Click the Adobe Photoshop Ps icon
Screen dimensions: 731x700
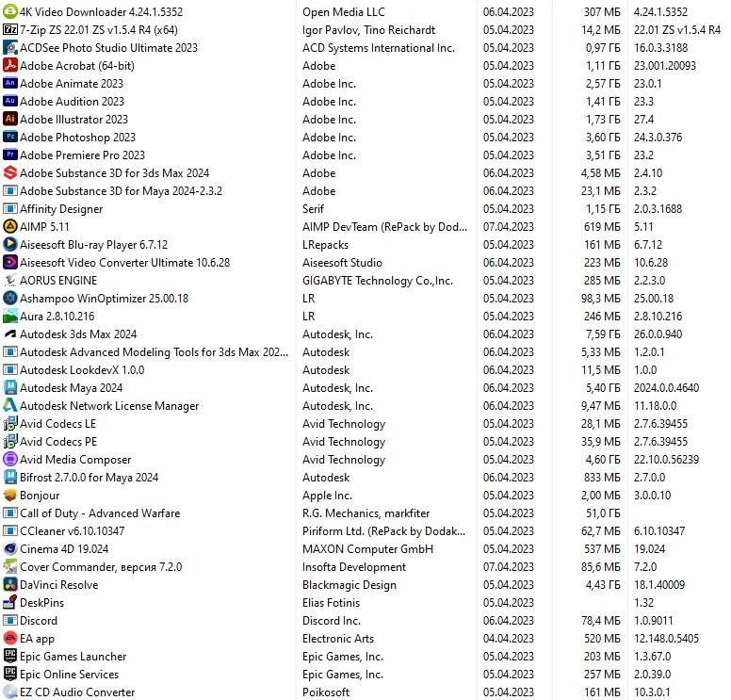click(x=9, y=137)
